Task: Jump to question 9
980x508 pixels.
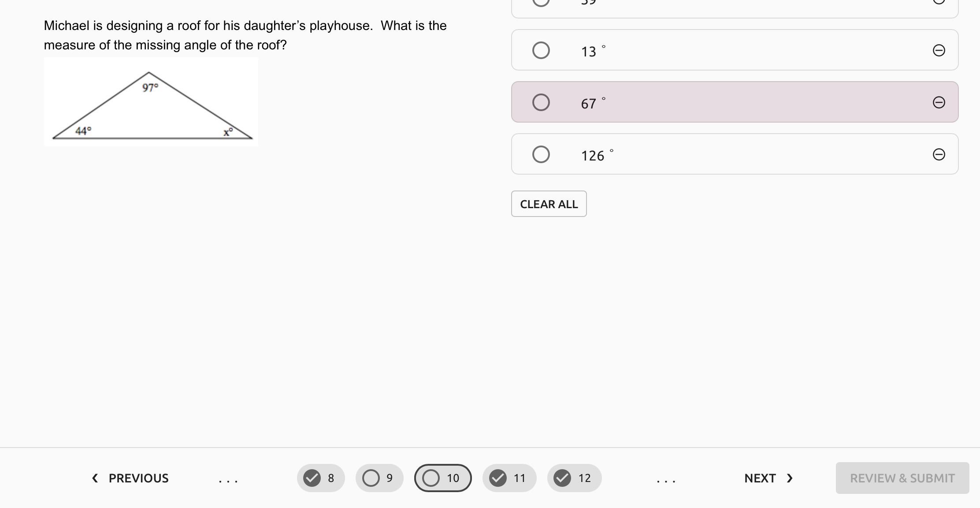Action: 379,478
